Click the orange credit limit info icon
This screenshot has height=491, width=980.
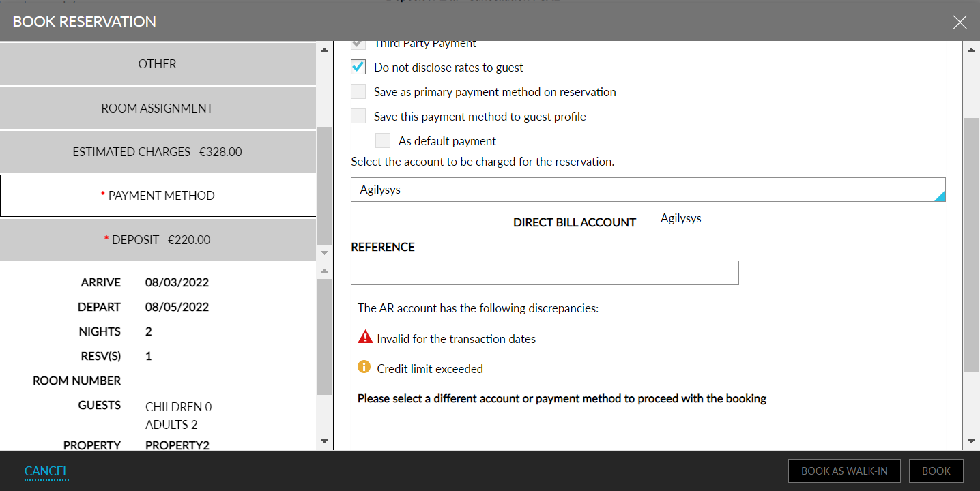(x=364, y=368)
